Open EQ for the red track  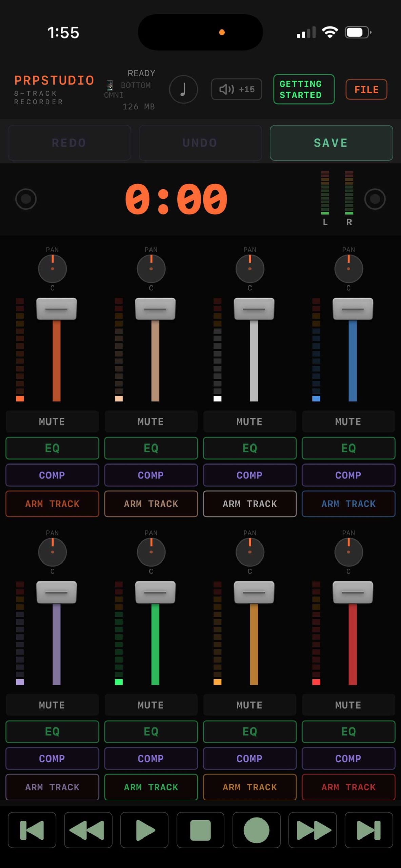tap(348, 732)
